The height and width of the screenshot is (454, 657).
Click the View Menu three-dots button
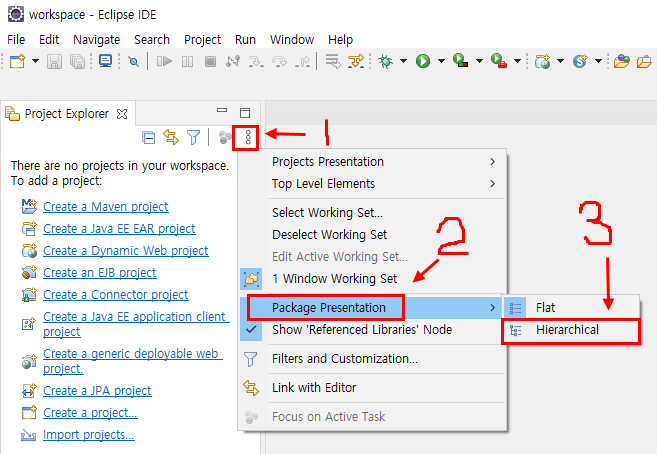(248, 137)
